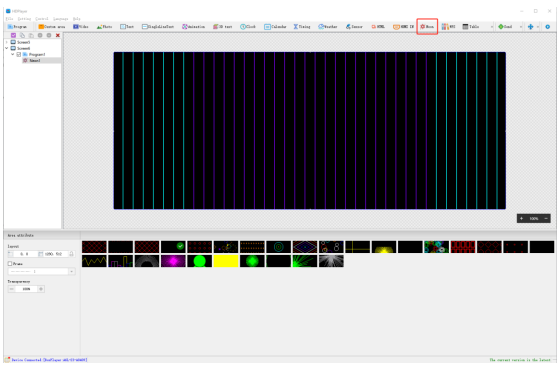Insert a Photo area
The image size is (560, 366).
point(104,27)
